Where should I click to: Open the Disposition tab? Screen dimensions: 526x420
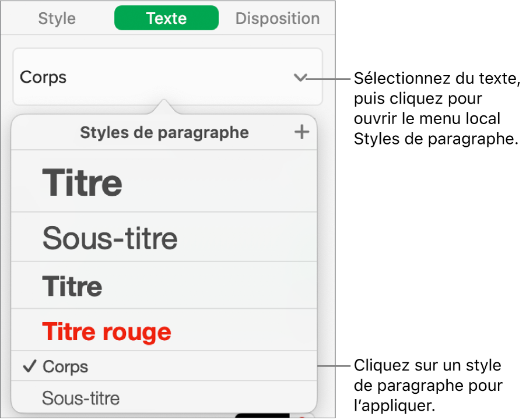(277, 18)
